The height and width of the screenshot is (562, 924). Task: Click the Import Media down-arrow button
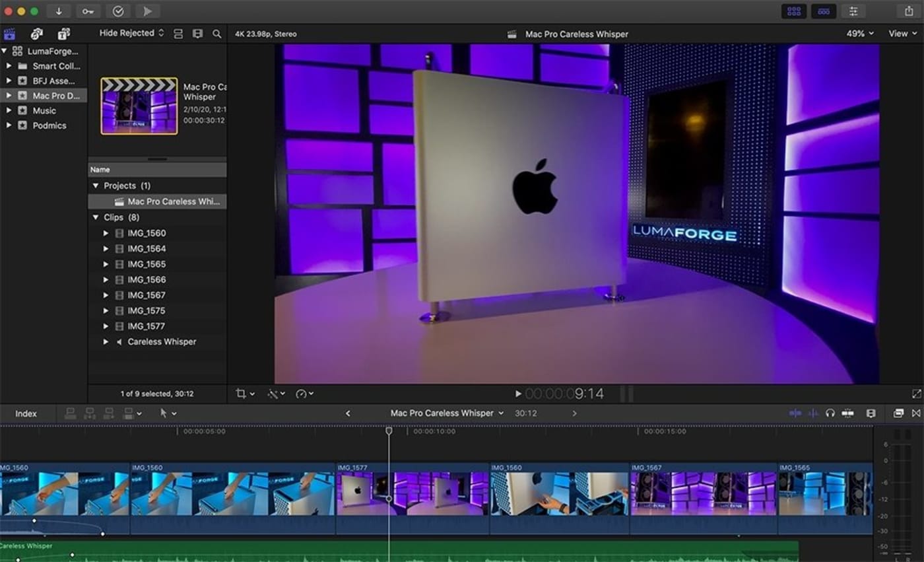59,11
